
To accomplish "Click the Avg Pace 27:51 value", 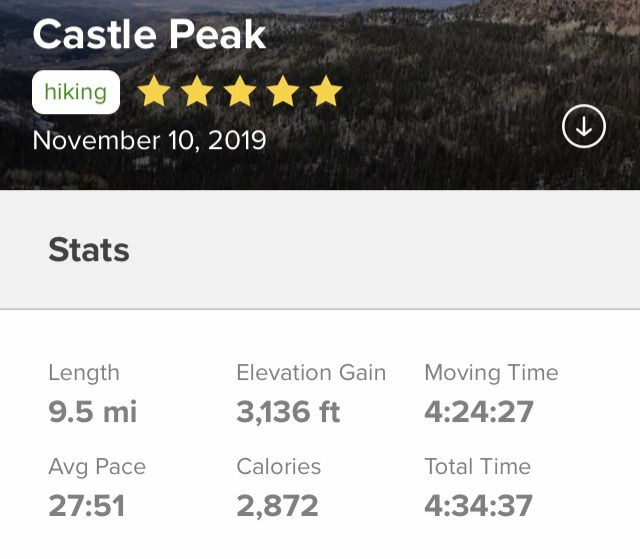I will pyautogui.click(x=87, y=506).
